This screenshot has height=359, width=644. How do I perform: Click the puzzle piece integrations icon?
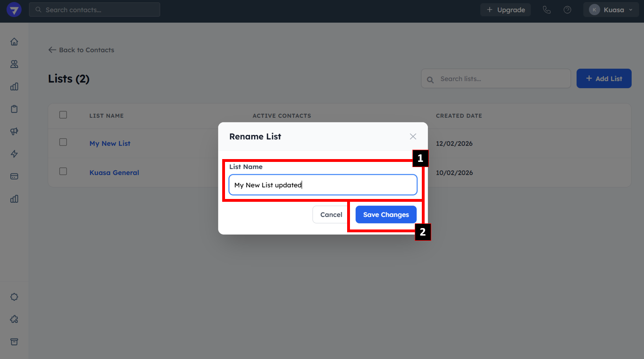(14, 319)
